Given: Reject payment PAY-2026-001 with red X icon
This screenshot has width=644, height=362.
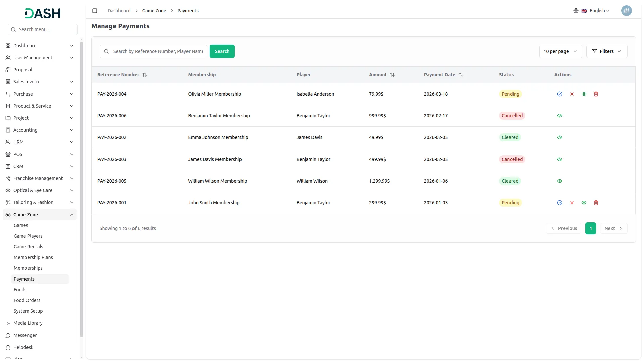Looking at the screenshot, I should click(572, 203).
